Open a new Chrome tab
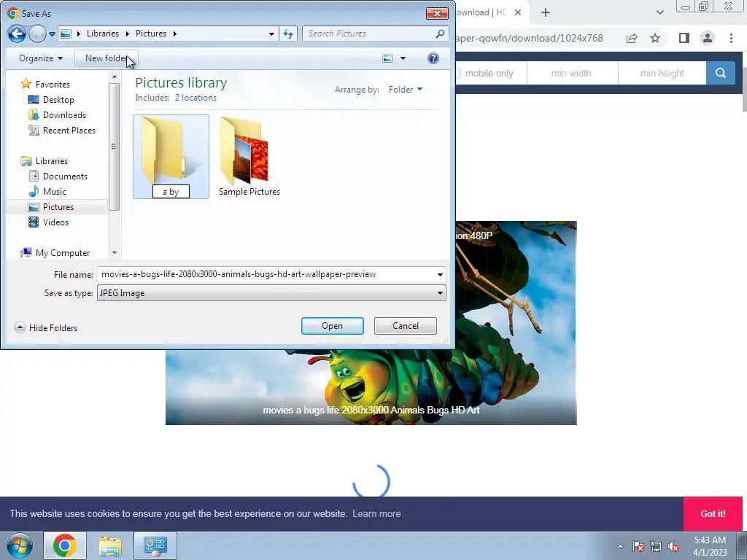The height and width of the screenshot is (560, 747). pos(546,12)
